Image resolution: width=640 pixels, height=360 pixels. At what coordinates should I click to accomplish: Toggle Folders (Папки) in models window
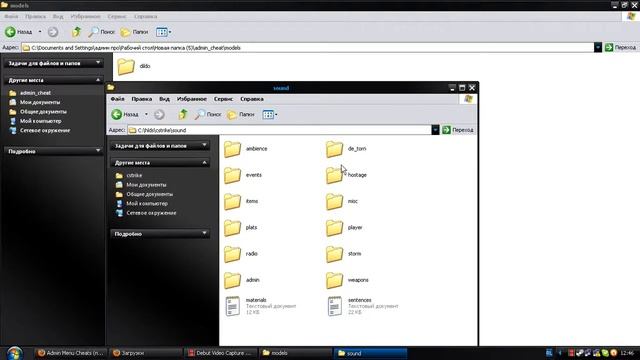[134, 32]
